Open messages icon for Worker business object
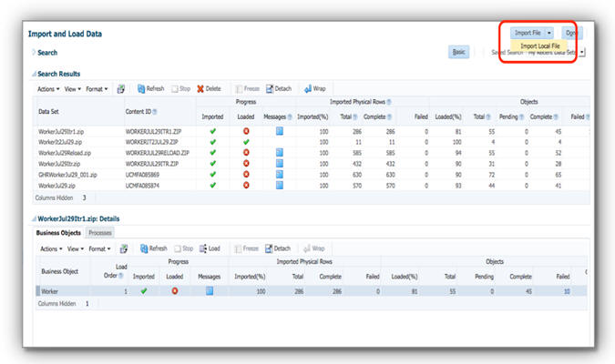The image size is (615, 364). (x=210, y=290)
